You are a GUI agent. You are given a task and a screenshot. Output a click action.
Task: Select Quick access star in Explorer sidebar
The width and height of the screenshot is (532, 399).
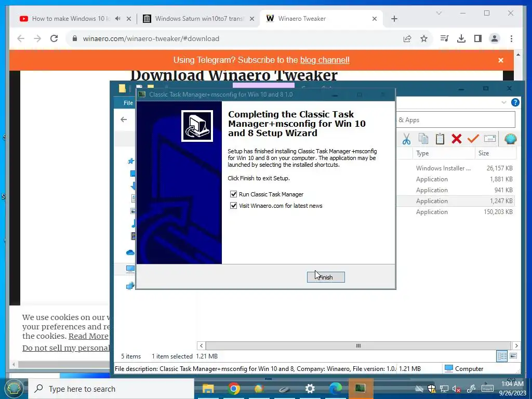tap(131, 161)
